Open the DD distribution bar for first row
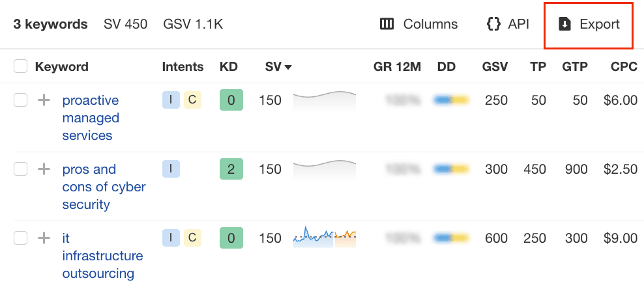The width and height of the screenshot is (644, 287). (451, 100)
